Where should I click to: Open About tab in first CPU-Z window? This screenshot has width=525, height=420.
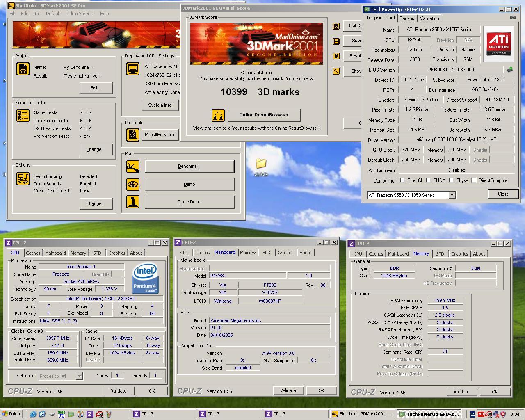136,253
